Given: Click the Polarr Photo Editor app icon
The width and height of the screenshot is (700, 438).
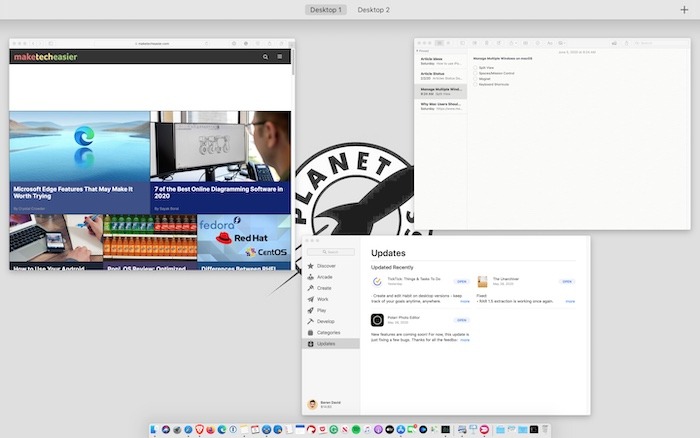Looking at the screenshot, I should (377, 320).
